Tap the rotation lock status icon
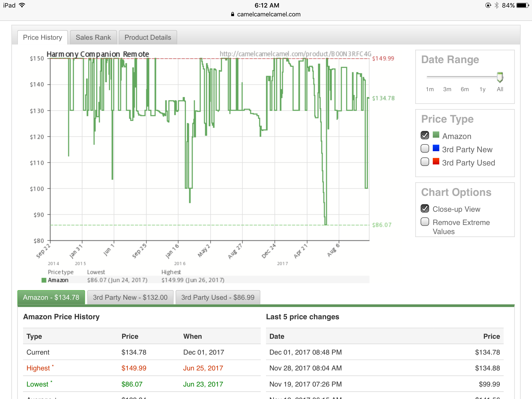 click(488, 5)
